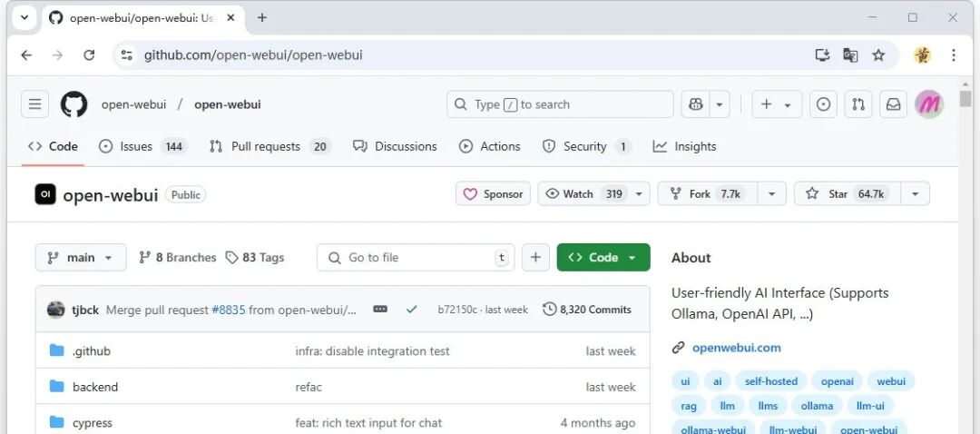Screen dimensions: 980x434
Task: Click the add file plus button
Action: click(535, 258)
